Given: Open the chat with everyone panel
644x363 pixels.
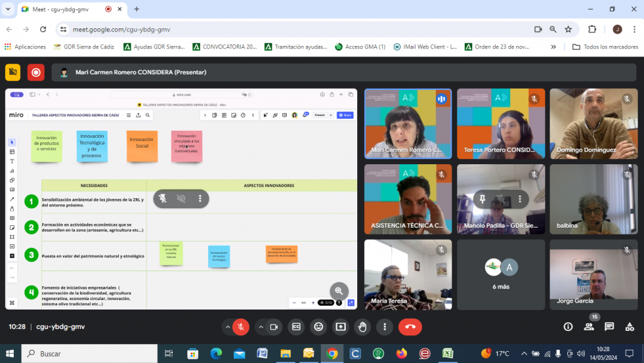Looking at the screenshot, I should 609,327.
